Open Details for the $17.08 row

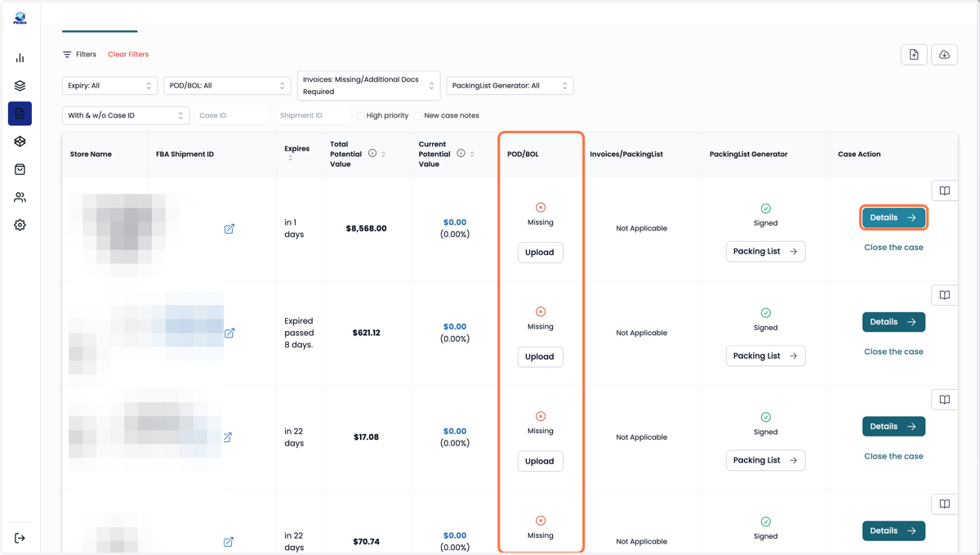(893, 427)
